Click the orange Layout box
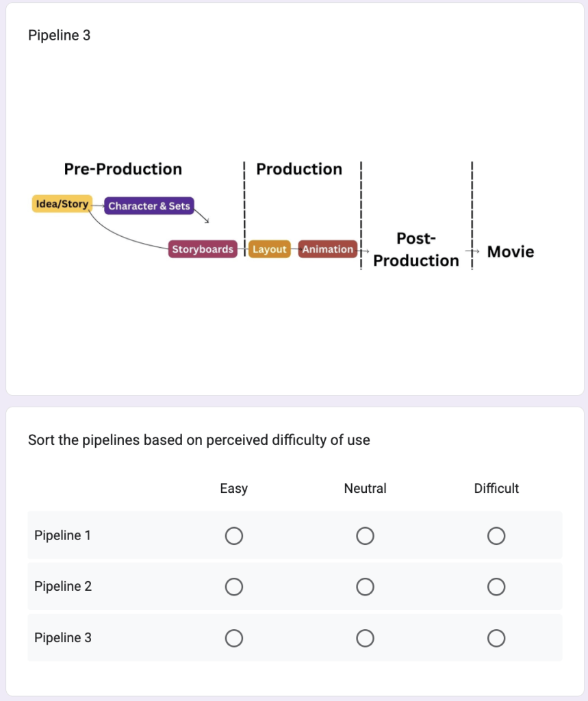Screen dimensions: 588x701 tap(269, 249)
